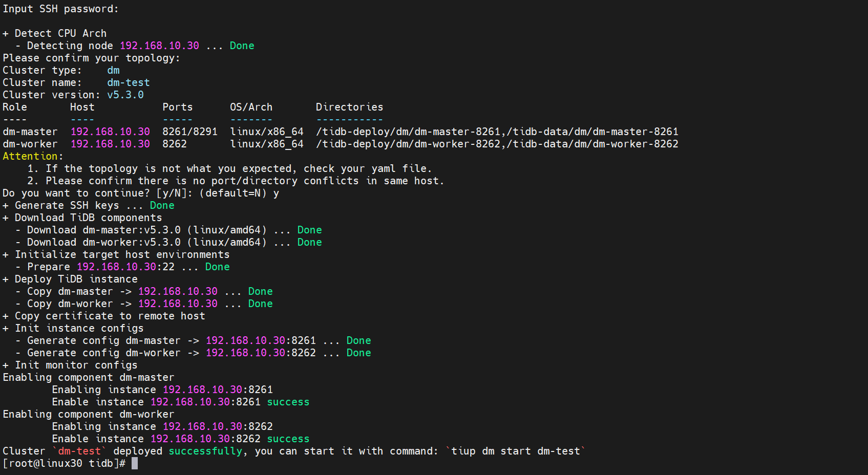
Task: Select cluster version value 'v5.3.0'
Action: (x=125, y=95)
